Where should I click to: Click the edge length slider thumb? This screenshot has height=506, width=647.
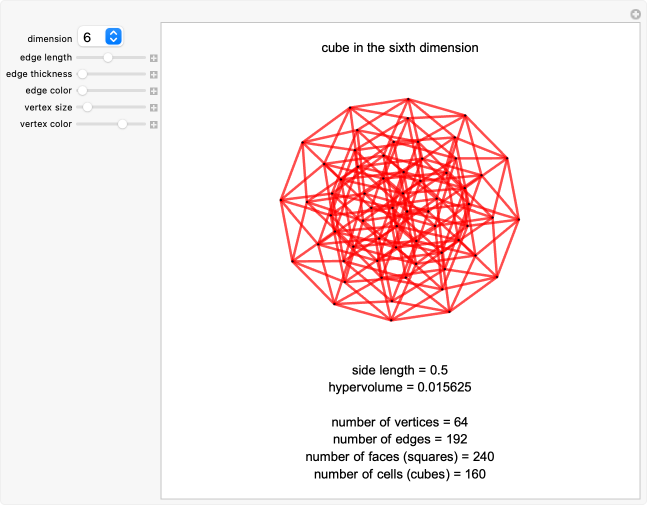108,58
